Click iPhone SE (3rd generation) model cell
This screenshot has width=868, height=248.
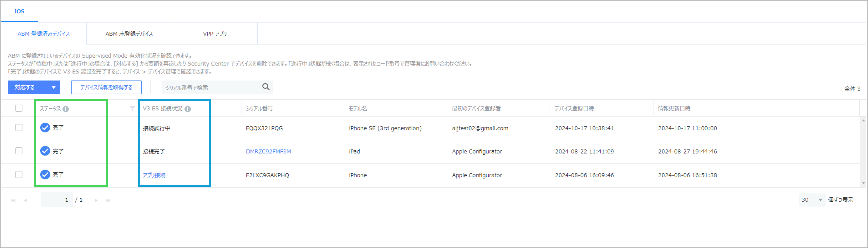click(385, 128)
